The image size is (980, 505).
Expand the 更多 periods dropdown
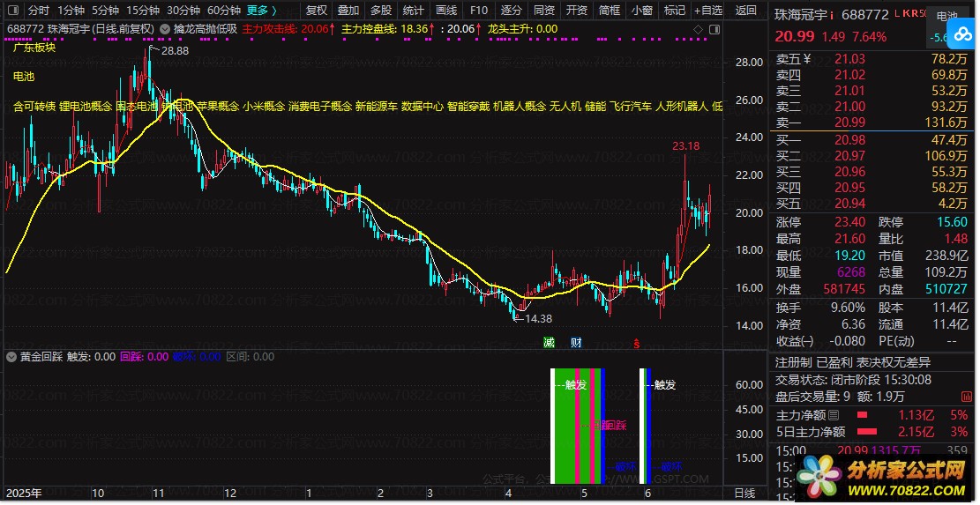point(261,10)
